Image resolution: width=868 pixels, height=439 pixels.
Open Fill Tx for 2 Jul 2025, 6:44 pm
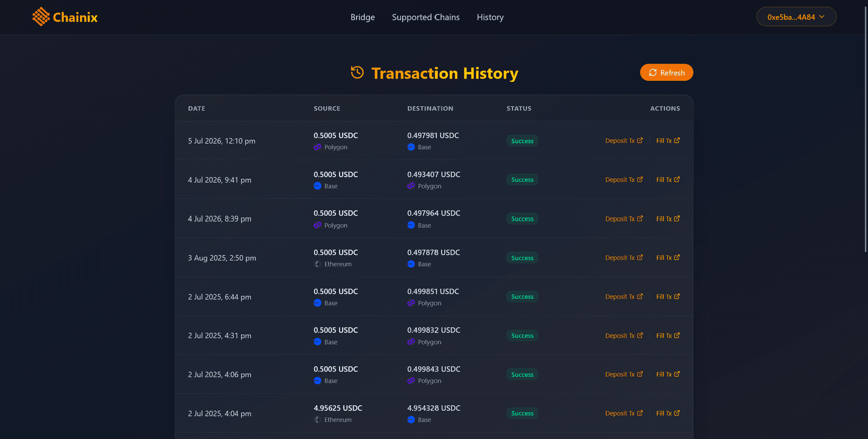(668, 296)
